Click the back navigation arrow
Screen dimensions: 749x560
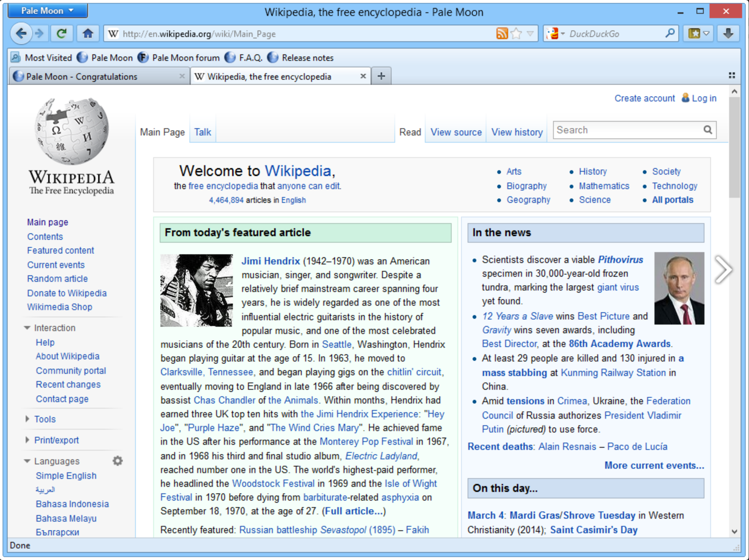(22, 33)
